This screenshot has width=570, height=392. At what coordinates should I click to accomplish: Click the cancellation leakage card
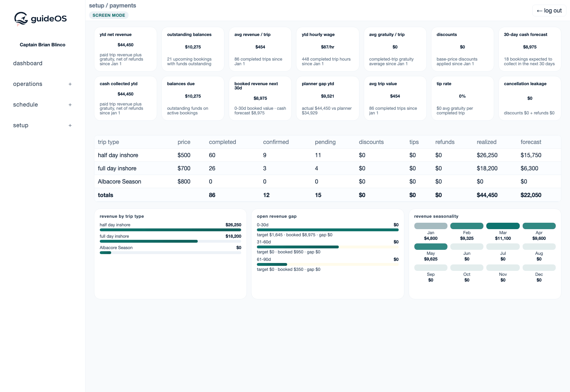[x=530, y=98]
